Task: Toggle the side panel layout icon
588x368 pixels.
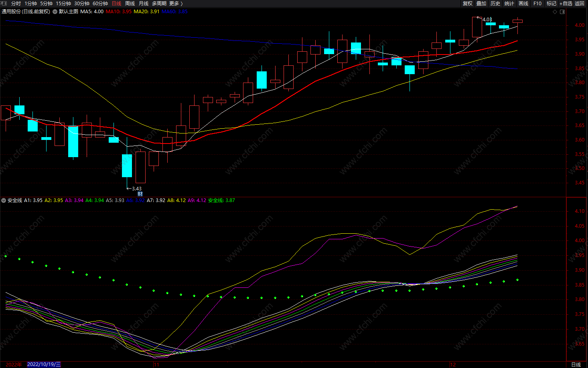Action: point(562,12)
